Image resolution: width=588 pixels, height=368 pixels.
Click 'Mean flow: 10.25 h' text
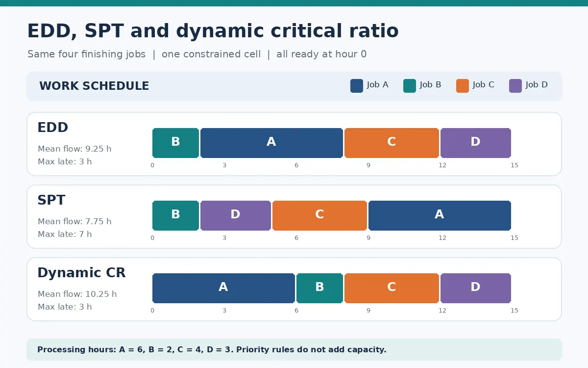tap(77, 294)
